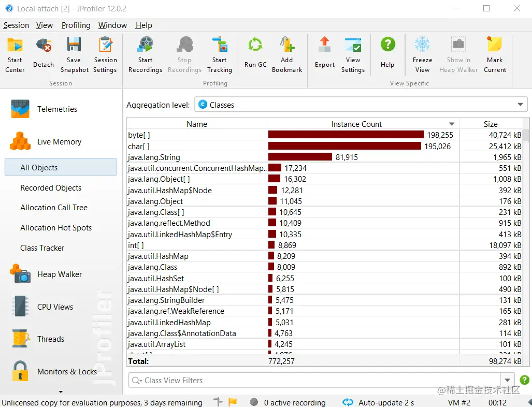The height and width of the screenshot is (407, 532).
Task: Sort by the Name column header
Action: click(197, 124)
